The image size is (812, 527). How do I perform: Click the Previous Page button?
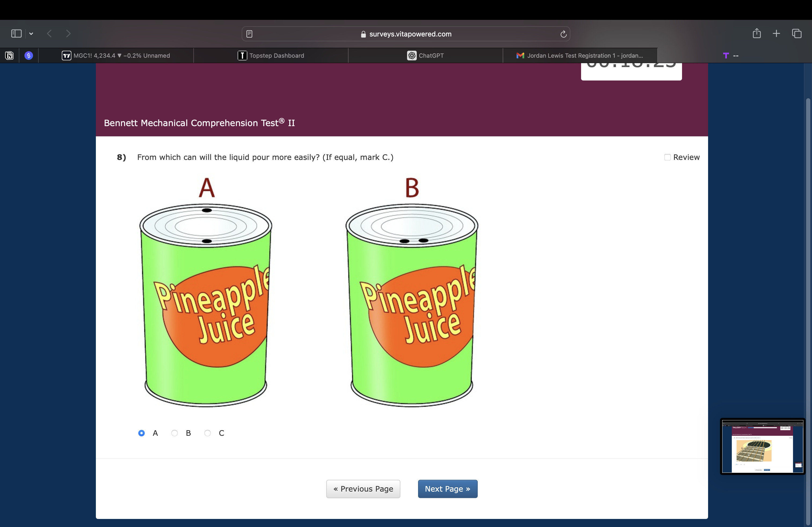pos(363,489)
